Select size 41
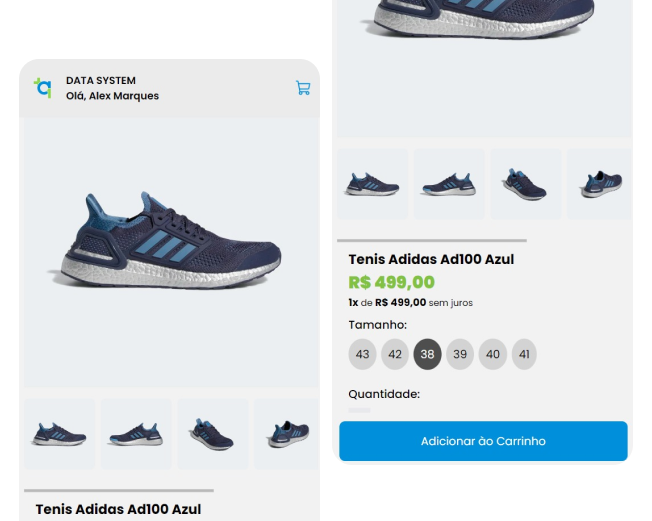The image size is (652, 521). pyautogui.click(x=524, y=354)
